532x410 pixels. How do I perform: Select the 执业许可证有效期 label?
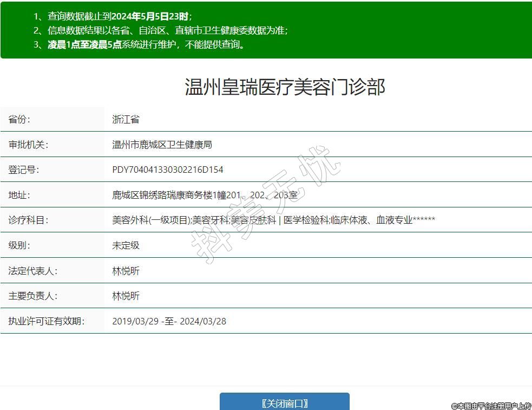[46, 321]
